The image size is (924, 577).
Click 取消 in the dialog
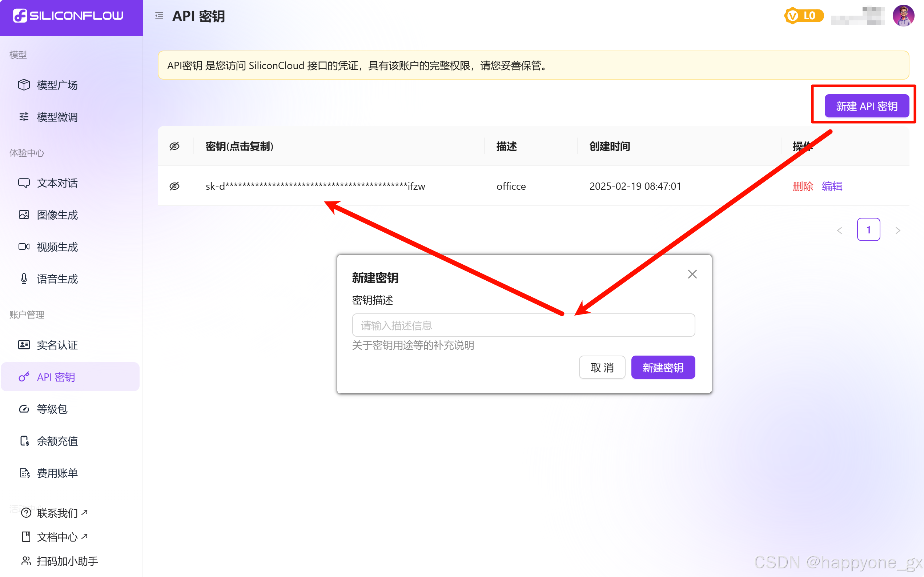pos(602,368)
